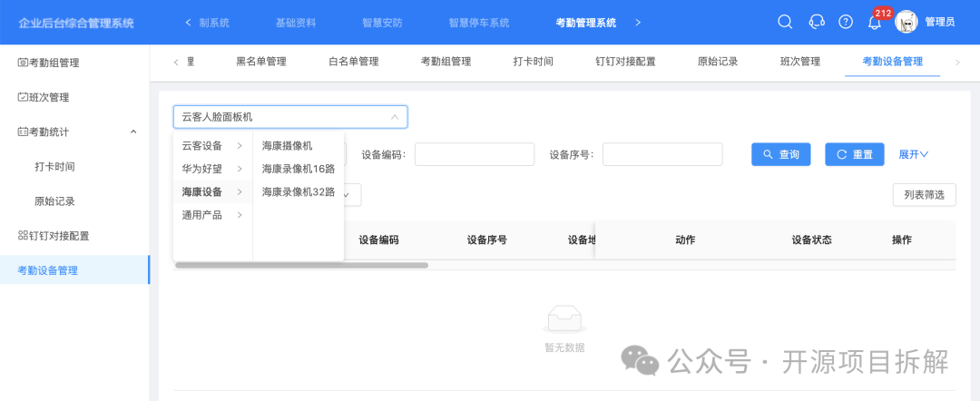Open the customer service headset icon
980x401 pixels.
817,22
